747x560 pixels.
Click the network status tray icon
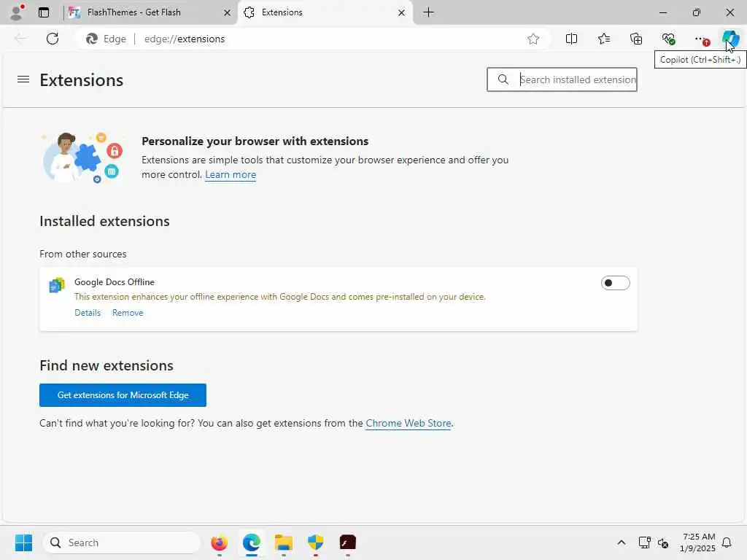(x=644, y=542)
